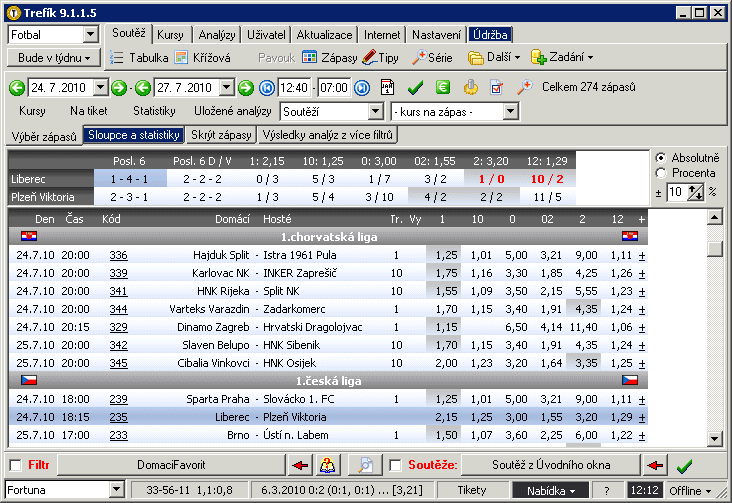Click the 12:40 time field
This screenshot has width=732, height=503.
(x=294, y=88)
